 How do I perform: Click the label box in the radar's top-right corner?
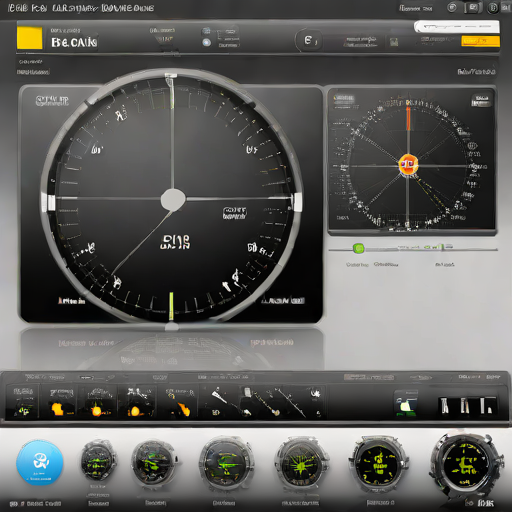coord(481,100)
